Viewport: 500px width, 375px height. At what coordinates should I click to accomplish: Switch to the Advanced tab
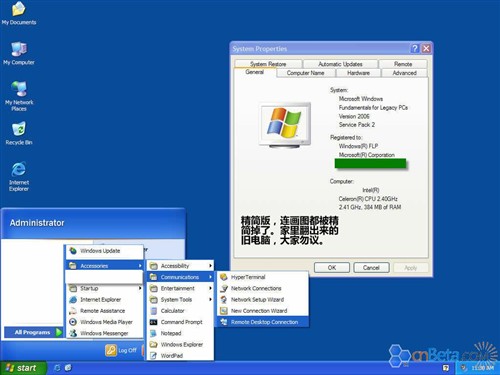tap(404, 73)
